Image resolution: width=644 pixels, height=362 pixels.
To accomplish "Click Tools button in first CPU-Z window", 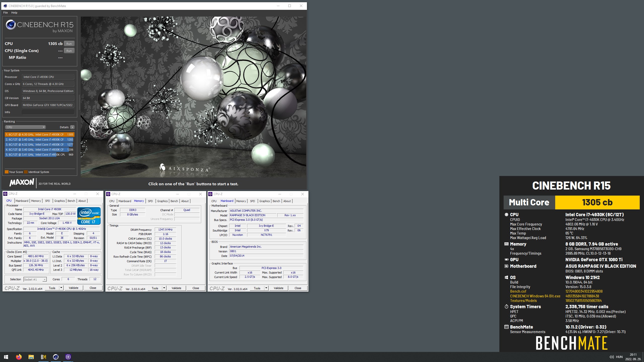I will coord(52,288).
